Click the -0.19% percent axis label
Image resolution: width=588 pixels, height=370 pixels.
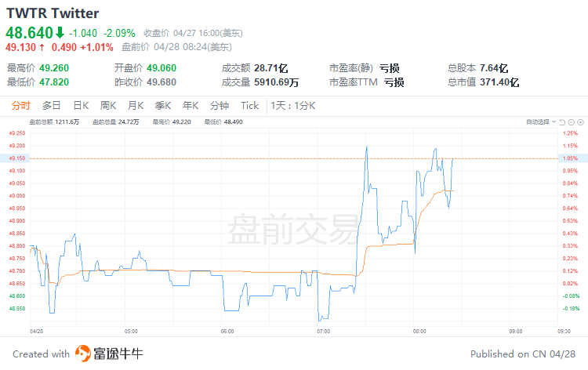click(x=571, y=309)
